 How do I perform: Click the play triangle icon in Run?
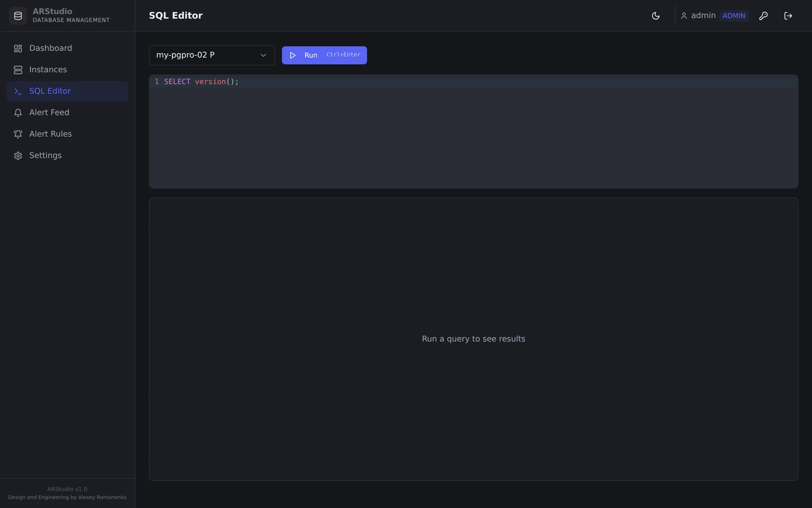[x=293, y=55]
